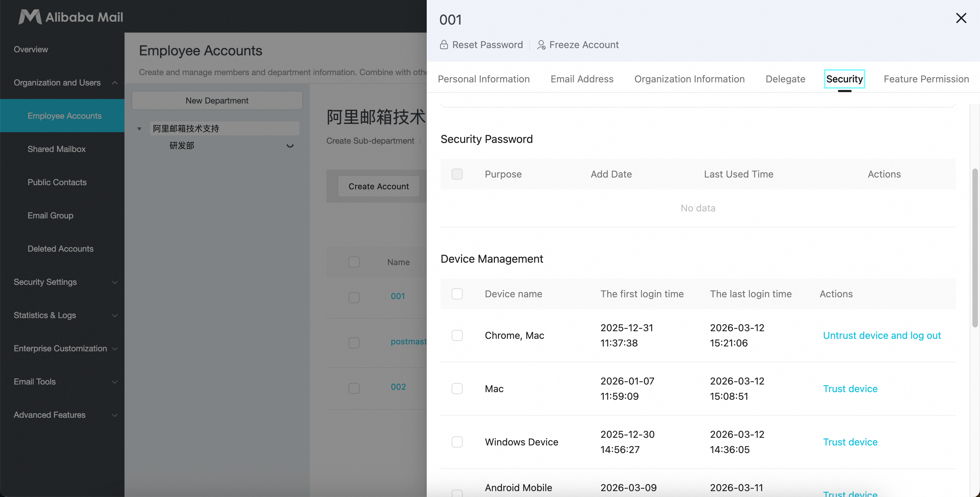
Task: Open Deleted Accounts page
Action: click(60, 249)
